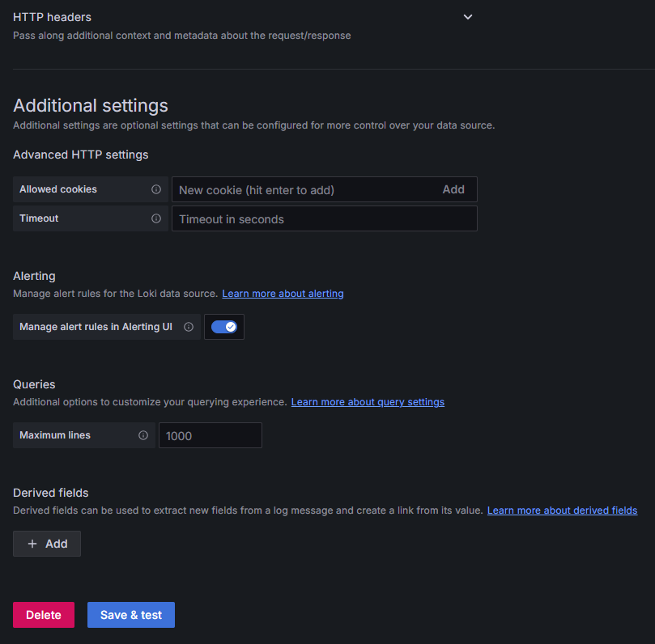This screenshot has width=655, height=644.
Task: Click the Save & test button
Action: pos(130,615)
